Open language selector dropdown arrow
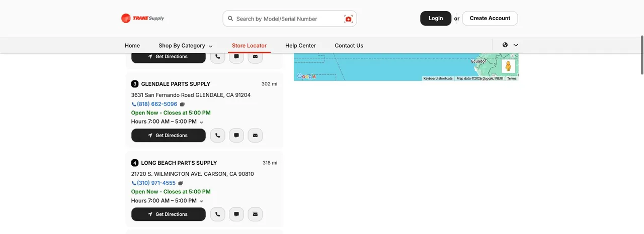Image resolution: width=644 pixels, height=234 pixels. (x=516, y=45)
